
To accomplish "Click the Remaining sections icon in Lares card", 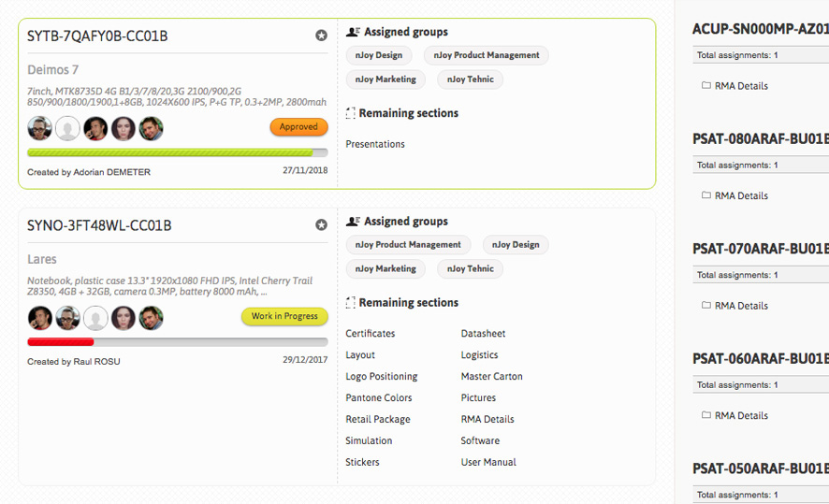I will (350, 303).
